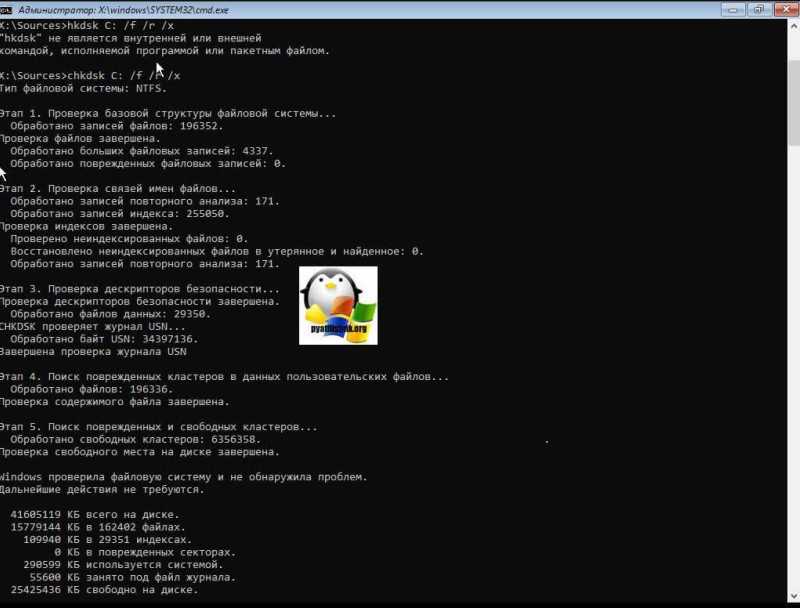Viewport: 800px width, 608px height.
Task: Click the restore/maximize window button
Action: pos(759,10)
